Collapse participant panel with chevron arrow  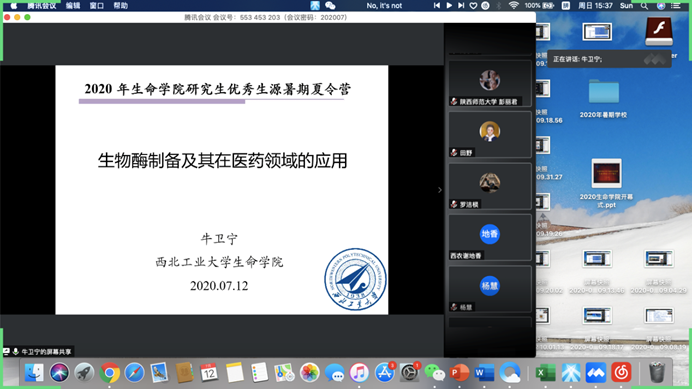[x=440, y=190]
